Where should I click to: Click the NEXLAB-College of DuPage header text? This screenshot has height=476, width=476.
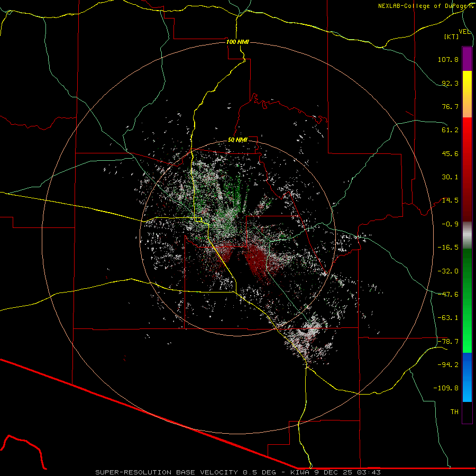pyautogui.click(x=425, y=6)
